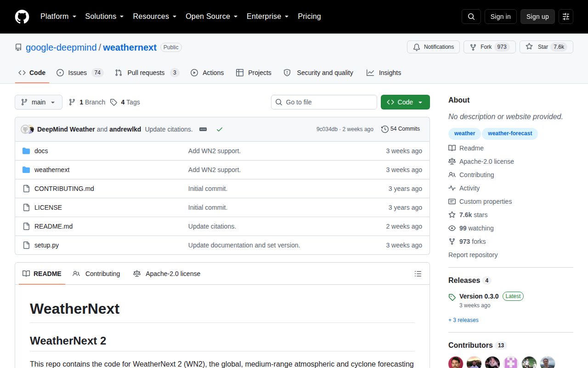Image resolution: width=588 pixels, height=368 pixels.
Task: Click the Sign up button
Action: 537,17
